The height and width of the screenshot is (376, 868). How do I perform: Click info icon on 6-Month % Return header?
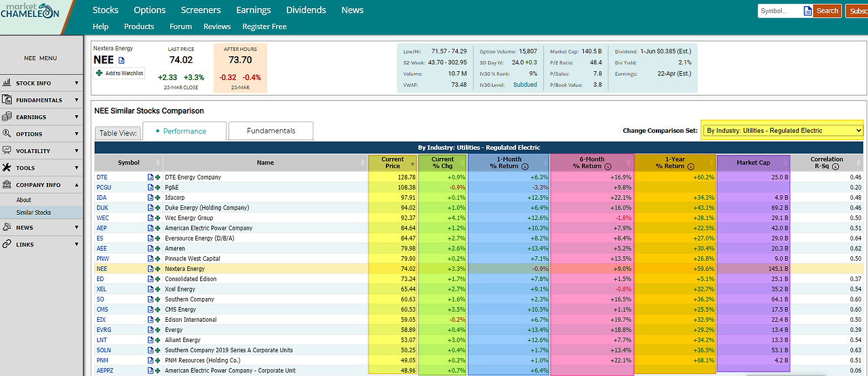(x=608, y=166)
